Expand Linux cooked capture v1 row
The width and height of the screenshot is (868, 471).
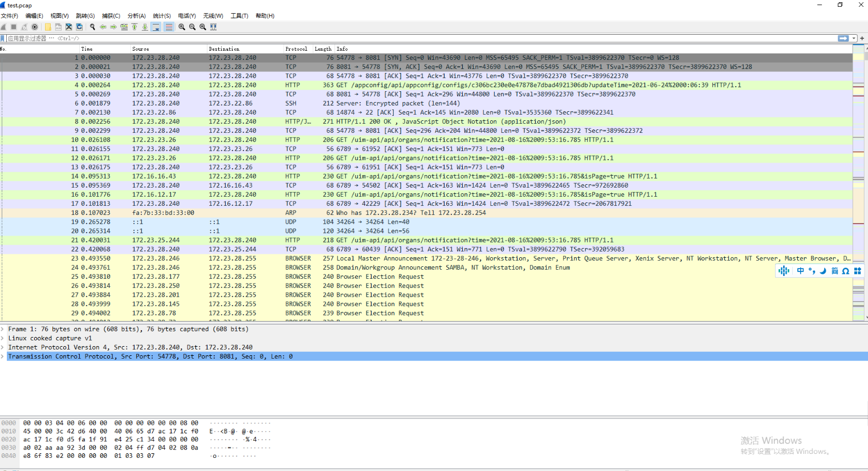[3, 338]
